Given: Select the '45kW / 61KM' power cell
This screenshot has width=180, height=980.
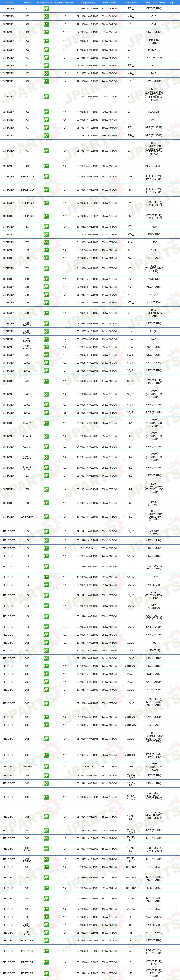Looking at the screenshot, I should [109, 227].
